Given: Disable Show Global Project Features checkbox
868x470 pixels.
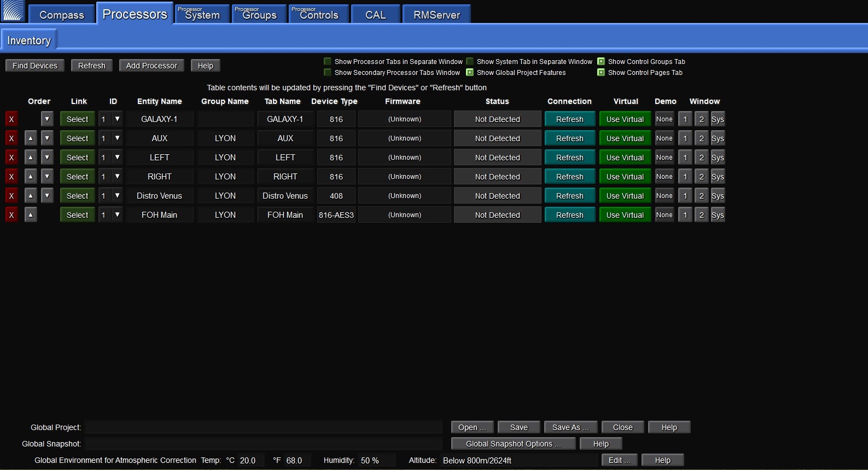Looking at the screenshot, I should pyautogui.click(x=470, y=73).
